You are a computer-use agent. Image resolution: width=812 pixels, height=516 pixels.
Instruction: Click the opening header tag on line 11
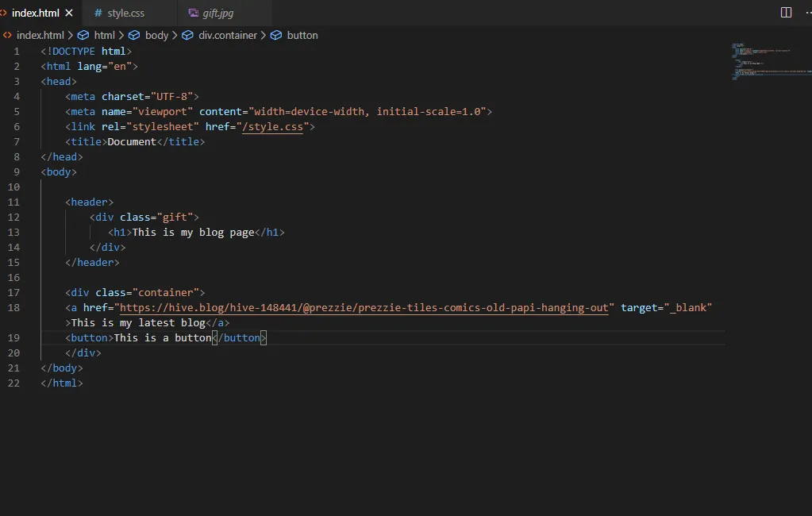click(x=89, y=202)
